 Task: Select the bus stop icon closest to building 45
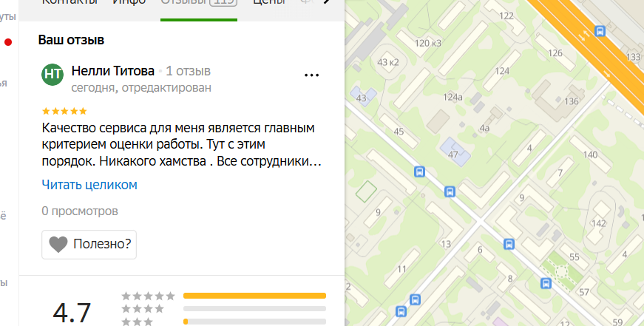pos(419,172)
